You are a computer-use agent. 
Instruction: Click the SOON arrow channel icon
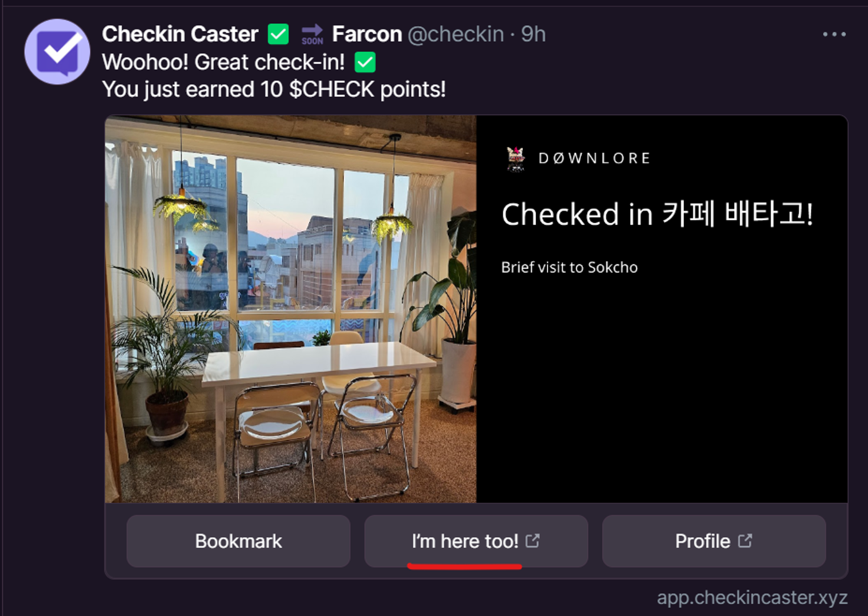click(312, 34)
